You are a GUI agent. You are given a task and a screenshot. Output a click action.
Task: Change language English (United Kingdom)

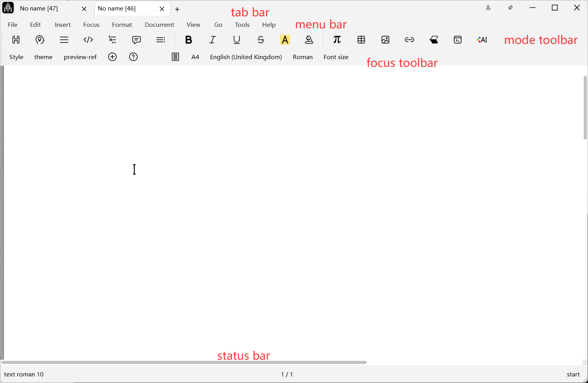246,57
